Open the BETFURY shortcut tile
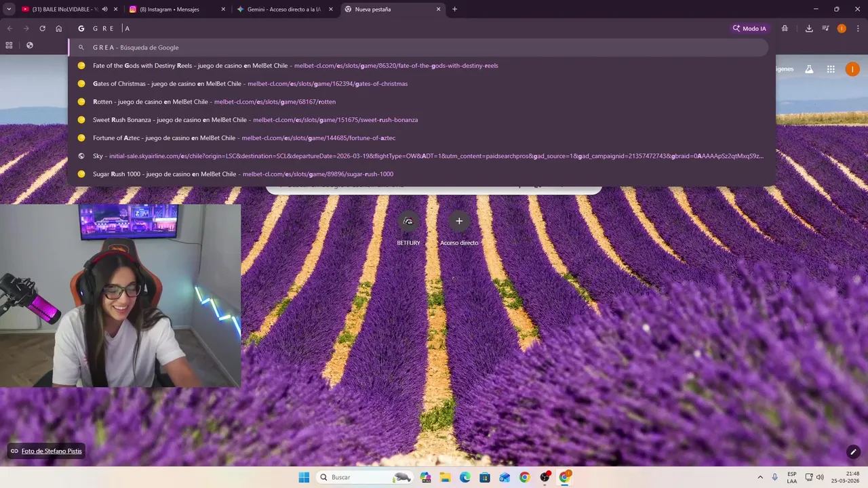This screenshot has height=488, width=868. point(408,228)
